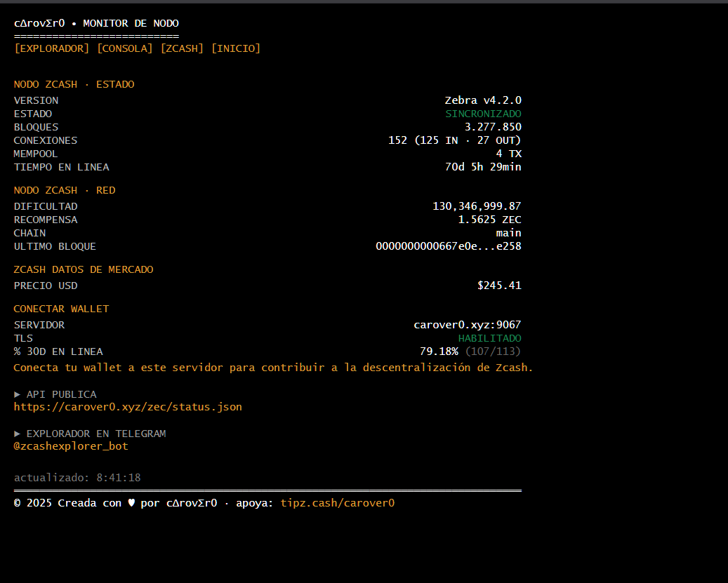The height and width of the screenshot is (583, 728).
Task: Select the page title 'MONITOR DE NODO'
Action: 131,23
